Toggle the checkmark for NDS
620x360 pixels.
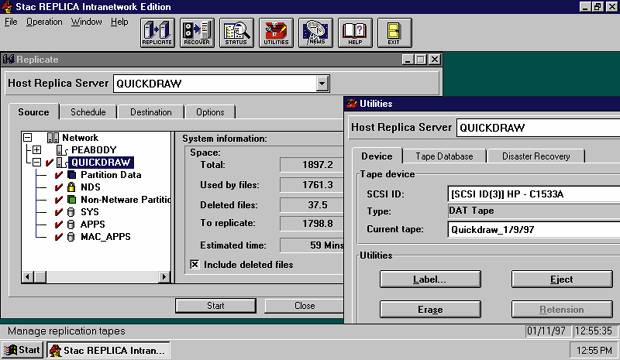(59, 187)
